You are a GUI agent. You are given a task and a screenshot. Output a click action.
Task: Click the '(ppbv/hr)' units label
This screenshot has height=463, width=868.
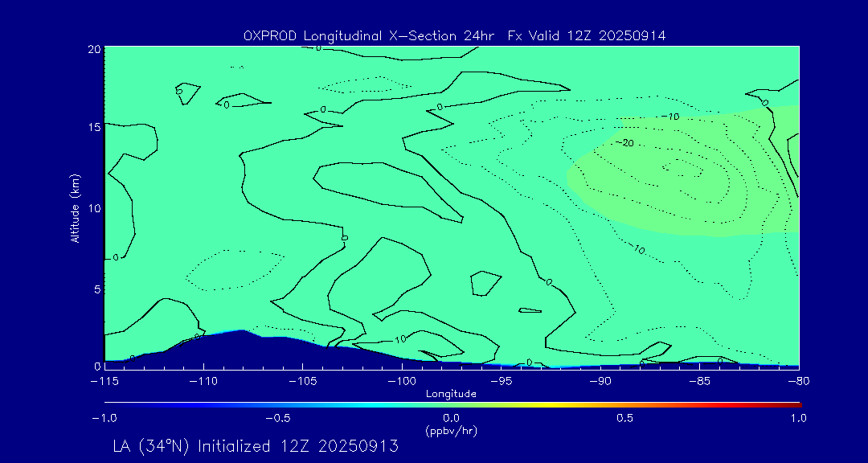(451, 430)
